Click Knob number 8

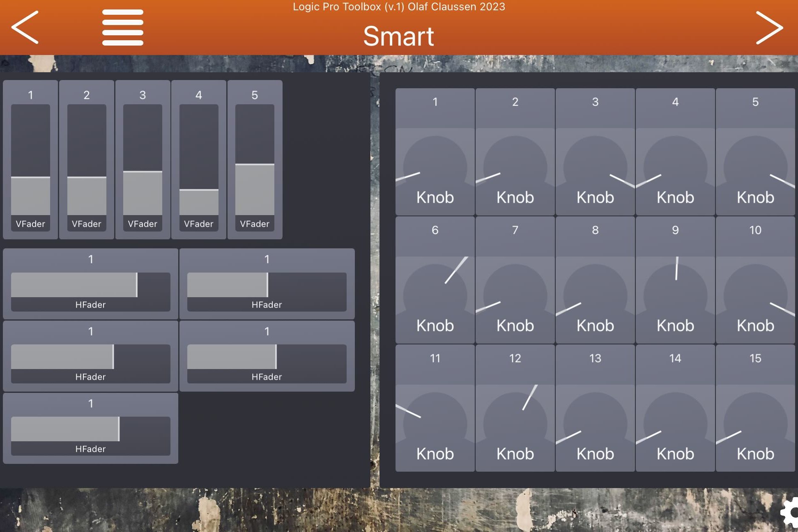point(595,295)
